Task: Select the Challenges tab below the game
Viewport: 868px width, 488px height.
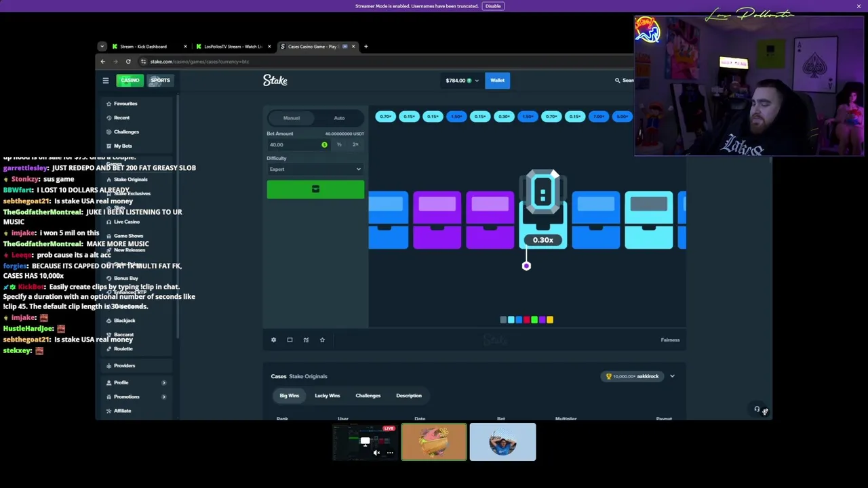Action: click(x=368, y=396)
